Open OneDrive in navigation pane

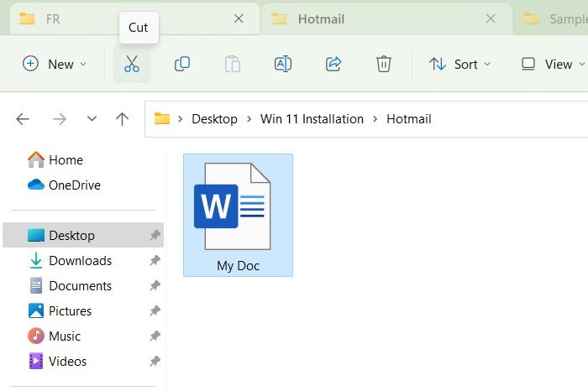coord(75,185)
